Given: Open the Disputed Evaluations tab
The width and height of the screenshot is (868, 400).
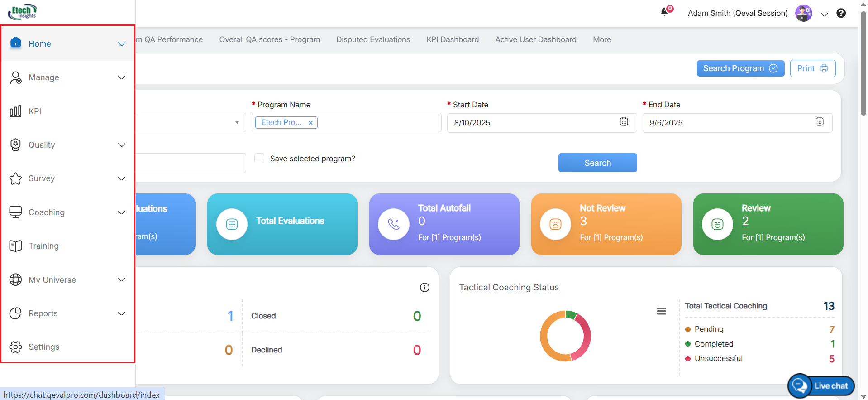Looking at the screenshot, I should coord(373,40).
